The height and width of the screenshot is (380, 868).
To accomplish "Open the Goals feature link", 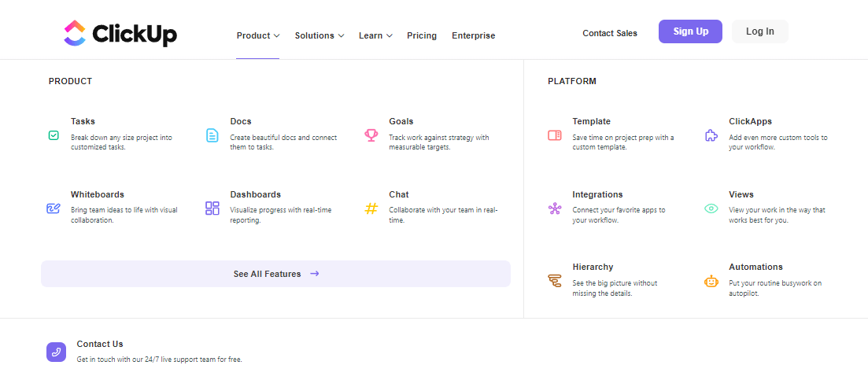I will pos(401,121).
